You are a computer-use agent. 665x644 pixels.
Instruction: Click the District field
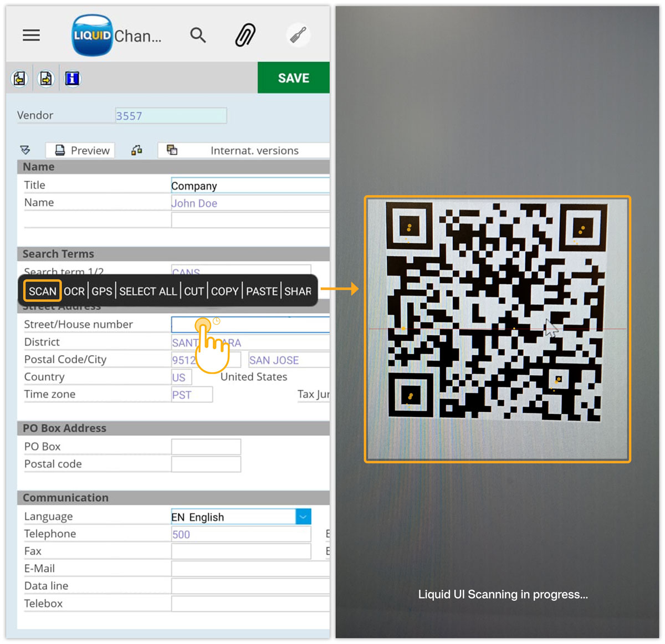(250, 342)
